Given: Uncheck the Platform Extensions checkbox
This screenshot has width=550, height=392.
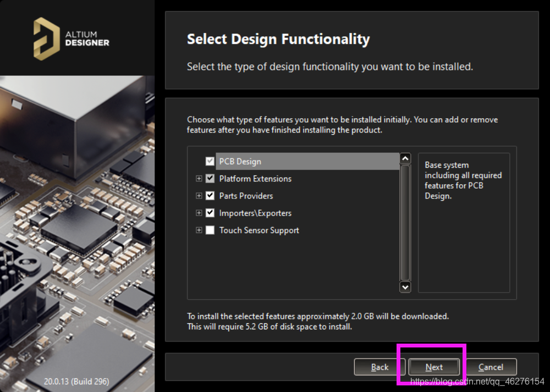Looking at the screenshot, I should (210, 179).
